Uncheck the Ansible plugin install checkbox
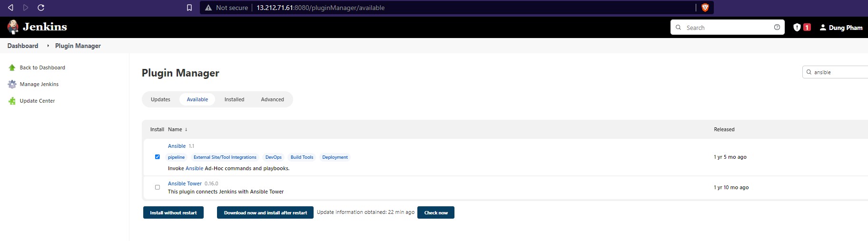Screen dimensions: 868x241 pos(158,157)
